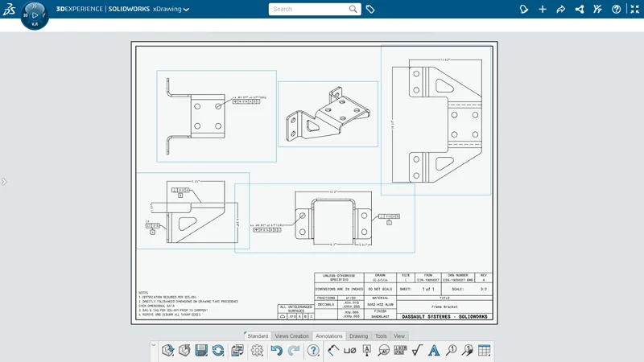The width and height of the screenshot is (644, 362).
Task: Click the Add plus button in header
Action: pyautogui.click(x=543, y=10)
